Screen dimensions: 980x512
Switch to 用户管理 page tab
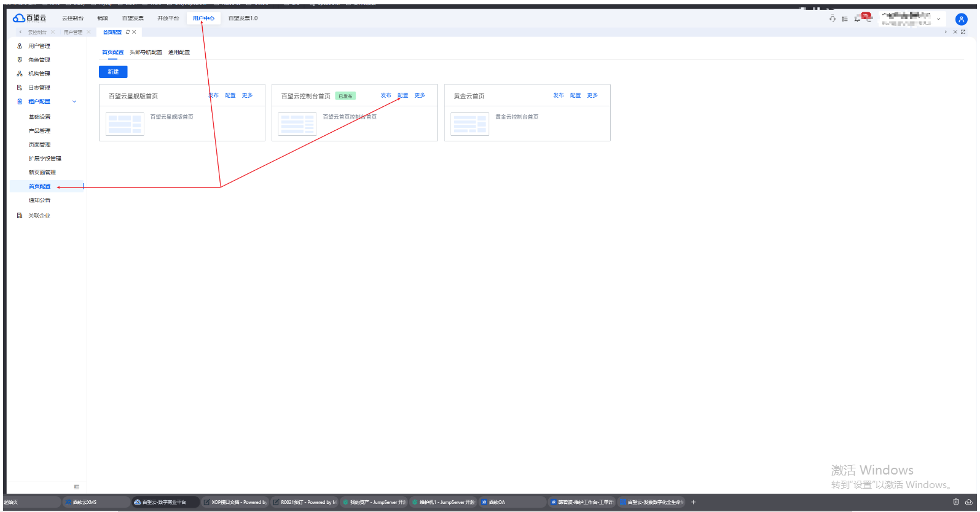pyautogui.click(x=73, y=32)
